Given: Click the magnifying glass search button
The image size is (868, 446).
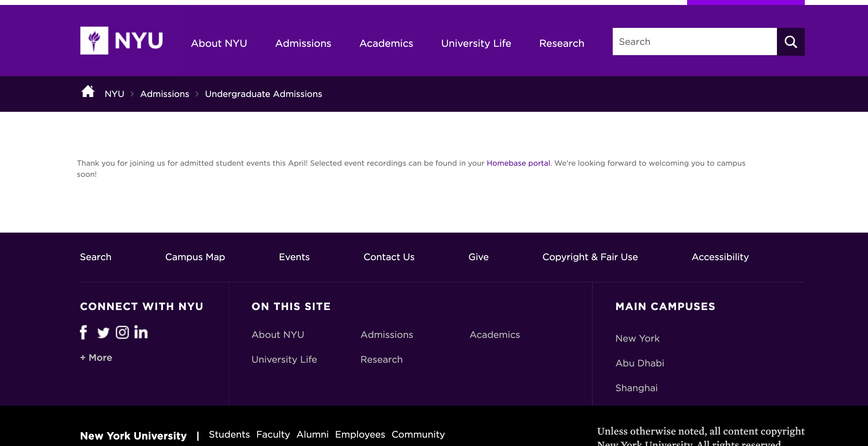Looking at the screenshot, I should (791, 42).
